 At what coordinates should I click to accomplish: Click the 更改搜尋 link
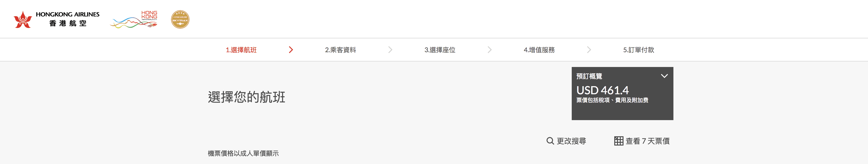[x=571, y=141]
